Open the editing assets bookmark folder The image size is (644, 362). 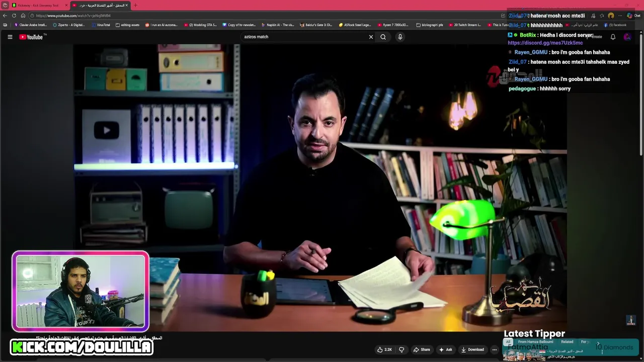coord(127,25)
